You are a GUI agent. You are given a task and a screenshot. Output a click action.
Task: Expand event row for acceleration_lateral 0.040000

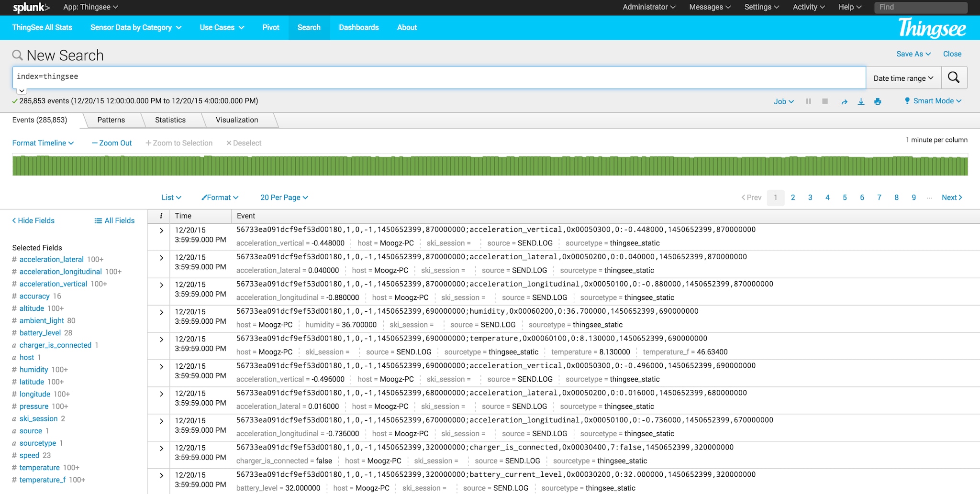(161, 258)
